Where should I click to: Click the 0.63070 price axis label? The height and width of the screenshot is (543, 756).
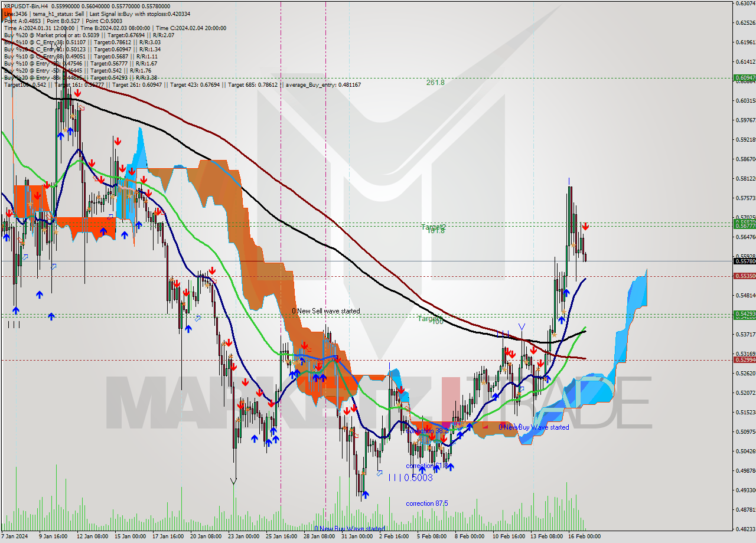click(745, 4)
